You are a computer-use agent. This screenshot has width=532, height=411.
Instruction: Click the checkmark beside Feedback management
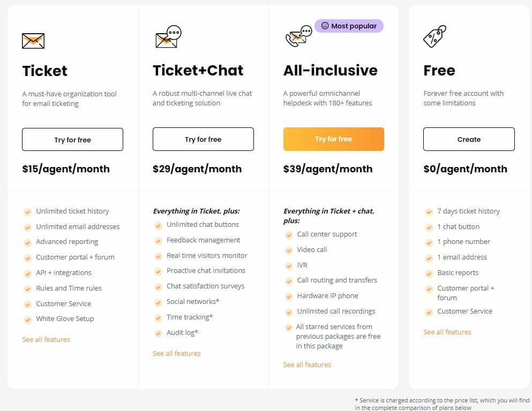pos(159,240)
